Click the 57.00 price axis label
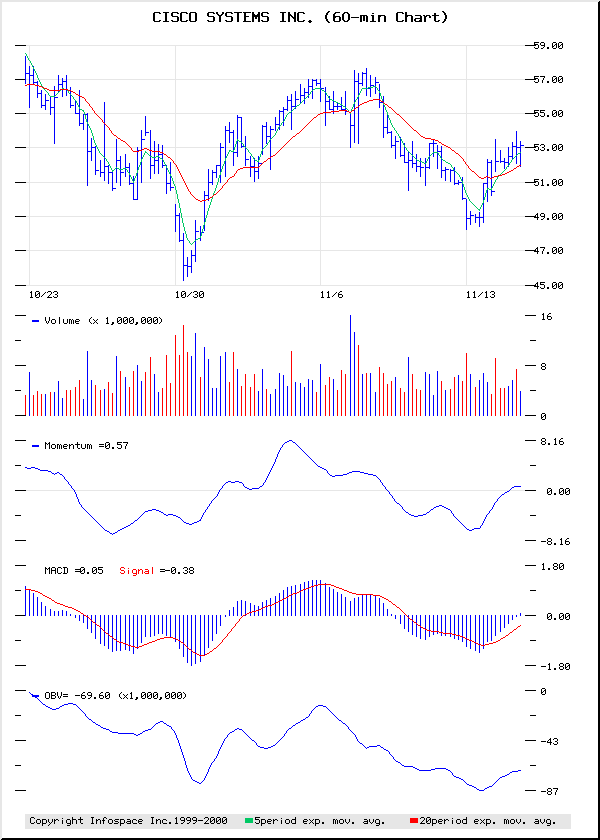 pos(549,80)
